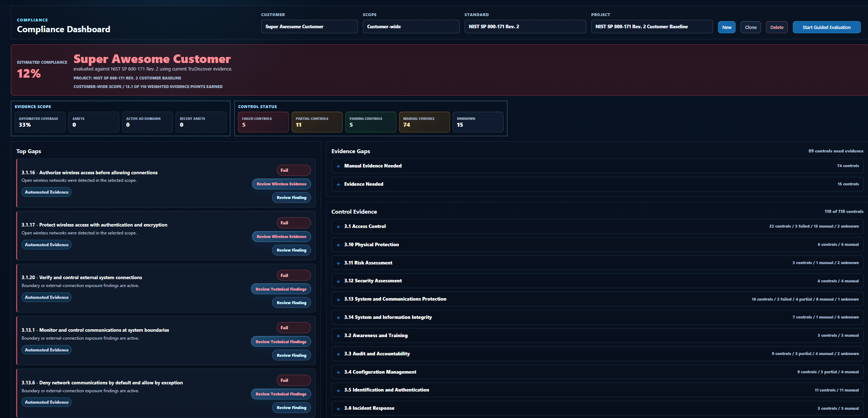Screen dimensions: 868x418
Task: Expand 3.11 Risk Assessment section
Action: click(597, 263)
